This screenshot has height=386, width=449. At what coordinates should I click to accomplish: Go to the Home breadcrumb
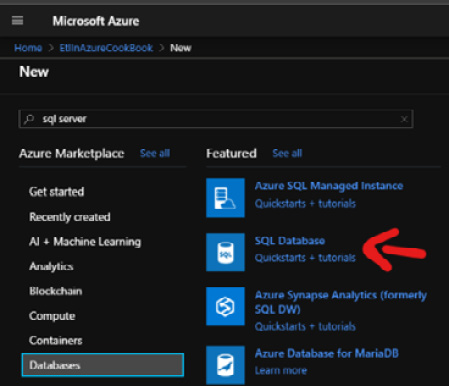(28, 48)
